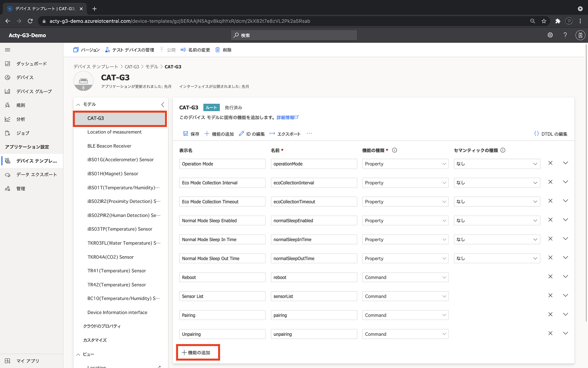Click 名前の変更 rename command

[x=195, y=50]
